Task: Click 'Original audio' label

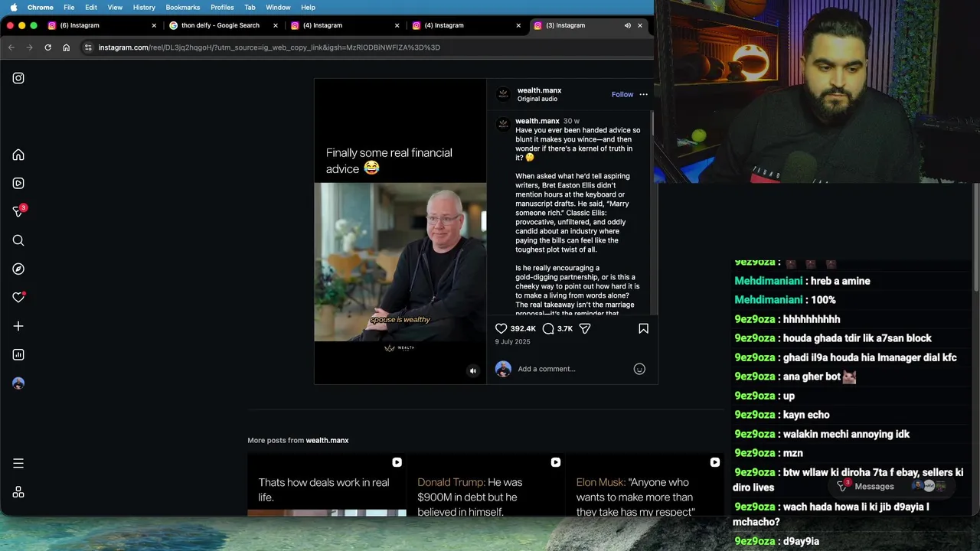Action: [x=537, y=99]
